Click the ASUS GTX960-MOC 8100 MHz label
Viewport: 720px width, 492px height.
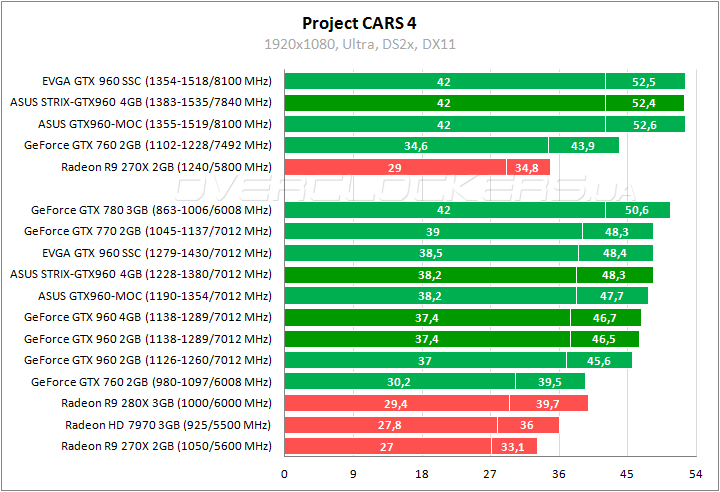tap(155, 124)
